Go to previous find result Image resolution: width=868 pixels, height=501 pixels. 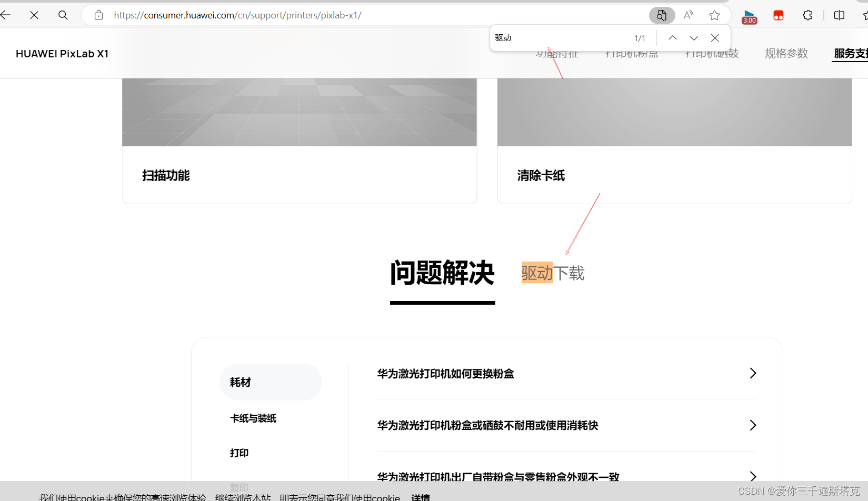673,38
